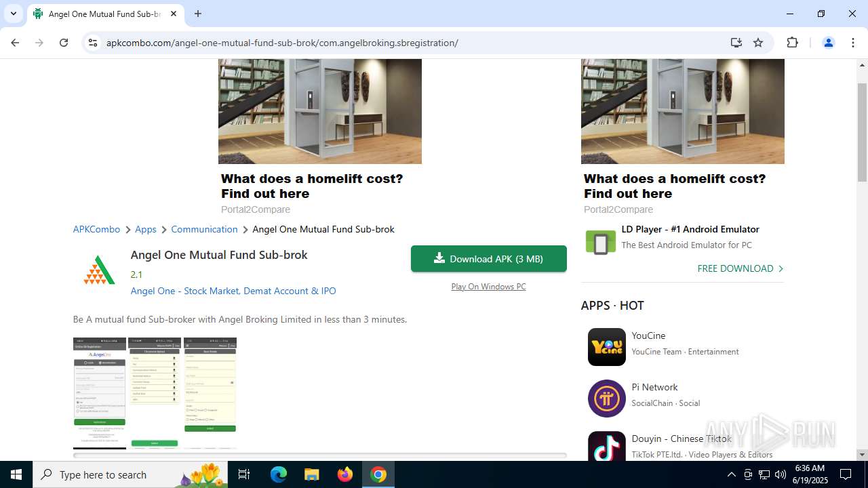Open the Extensions puzzle icon
868x488 pixels.
pos(792,43)
